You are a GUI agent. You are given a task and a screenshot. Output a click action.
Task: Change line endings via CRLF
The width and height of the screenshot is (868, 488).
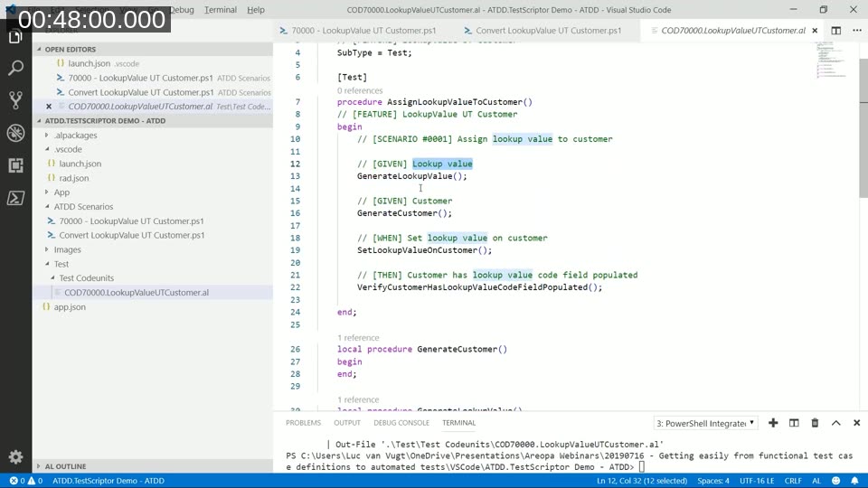click(x=793, y=481)
